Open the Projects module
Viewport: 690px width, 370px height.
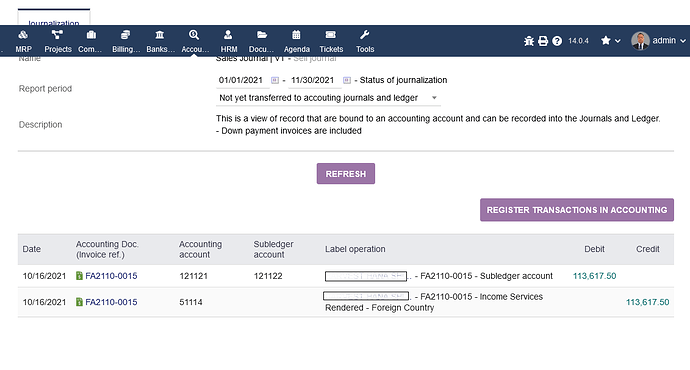[x=58, y=41]
